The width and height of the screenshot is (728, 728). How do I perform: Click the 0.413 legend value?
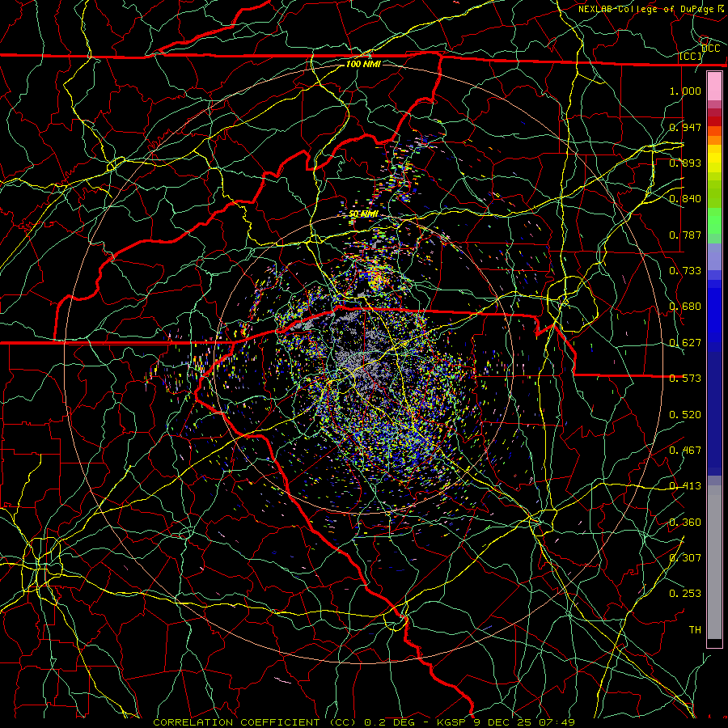click(685, 486)
